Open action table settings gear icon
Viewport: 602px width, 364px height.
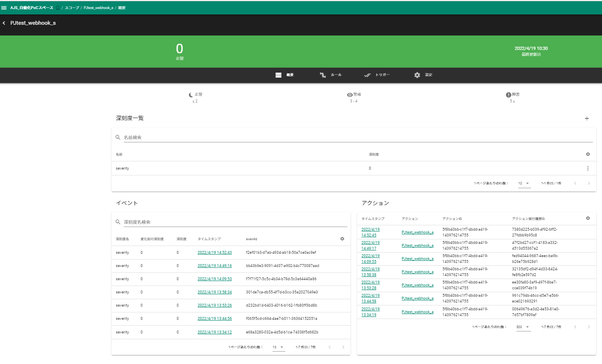[588, 218]
